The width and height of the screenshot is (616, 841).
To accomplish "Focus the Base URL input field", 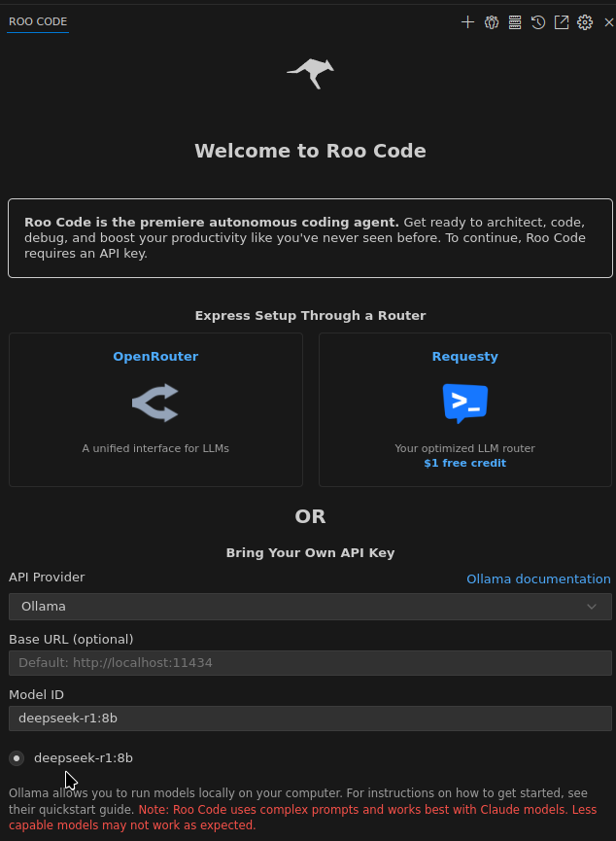I will coord(310,663).
